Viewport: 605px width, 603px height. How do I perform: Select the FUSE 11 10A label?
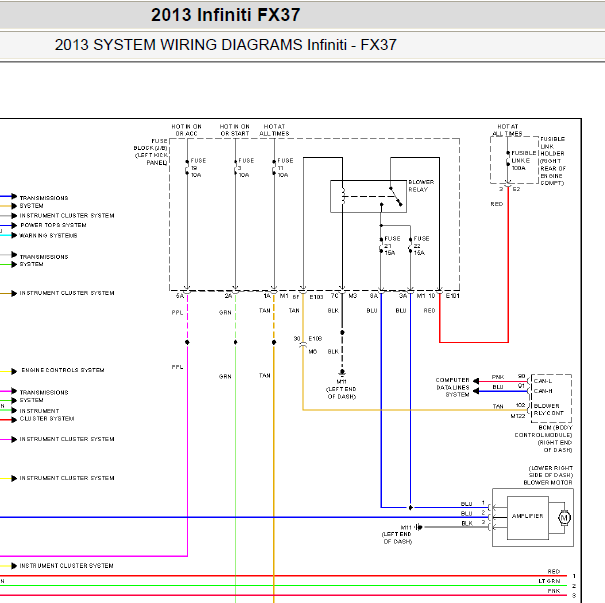286,167
